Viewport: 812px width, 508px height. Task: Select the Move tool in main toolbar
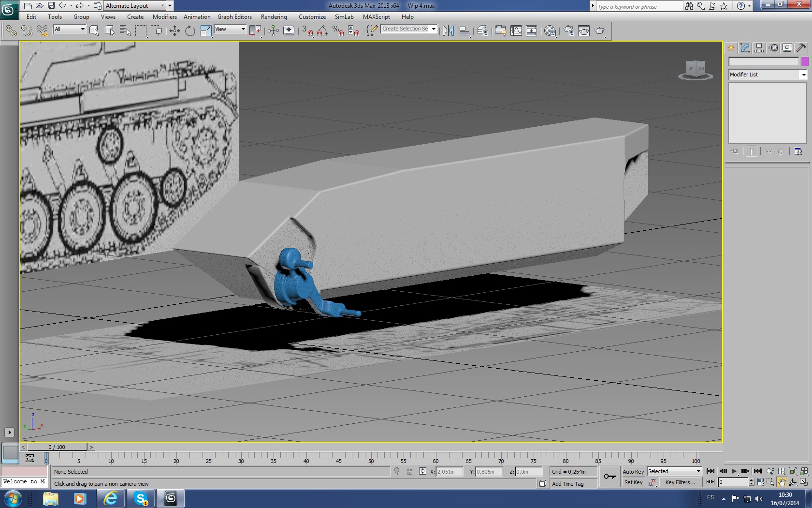tap(174, 31)
